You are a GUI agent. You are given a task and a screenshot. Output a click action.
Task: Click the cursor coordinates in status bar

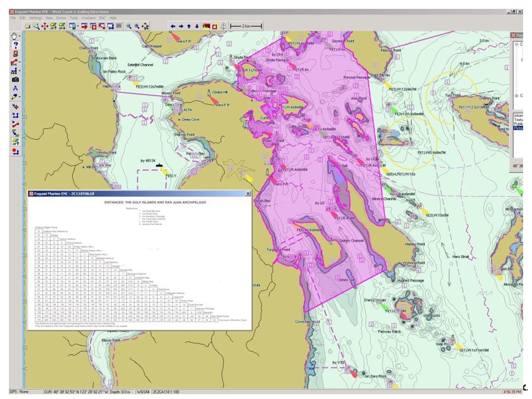[88, 392]
